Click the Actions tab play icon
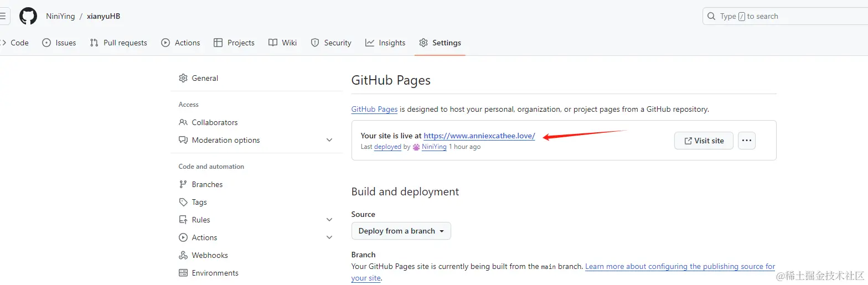 click(x=166, y=43)
